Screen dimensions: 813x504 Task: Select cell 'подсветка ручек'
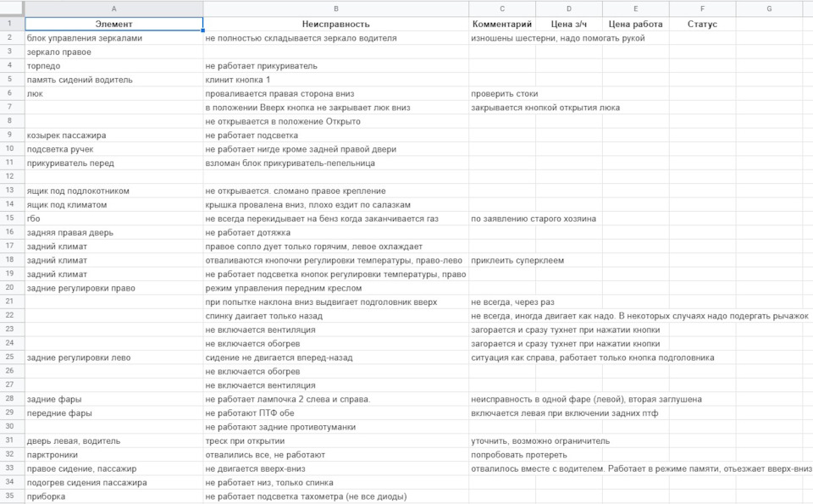114,149
